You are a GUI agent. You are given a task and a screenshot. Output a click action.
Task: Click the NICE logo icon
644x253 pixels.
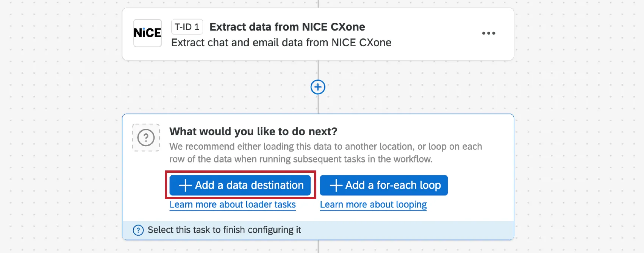coord(147,33)
